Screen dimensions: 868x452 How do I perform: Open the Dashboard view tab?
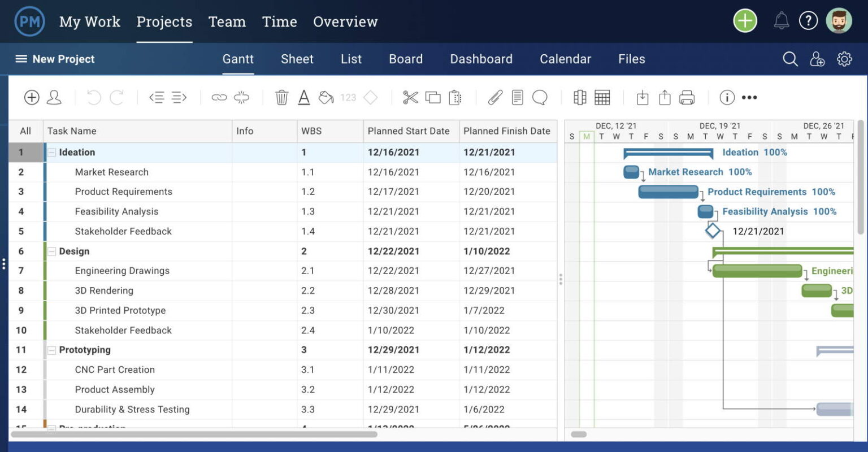click(481, 59)
